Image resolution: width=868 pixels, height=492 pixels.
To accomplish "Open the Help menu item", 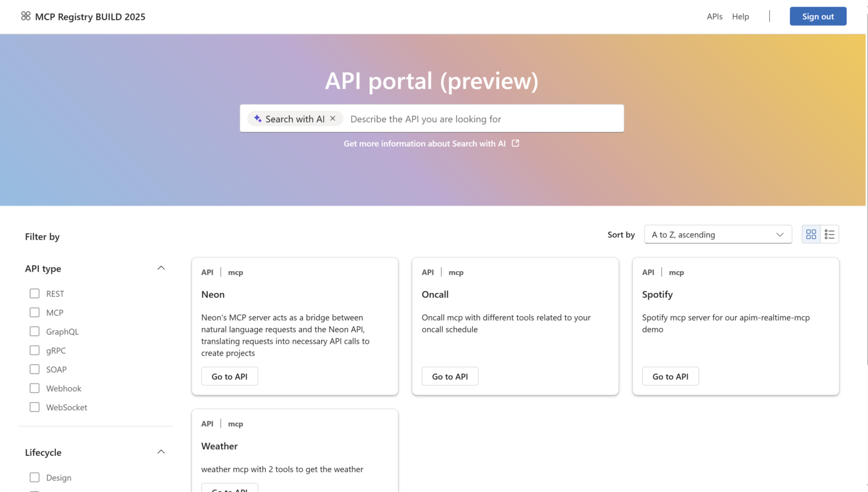I will (740, 16).
